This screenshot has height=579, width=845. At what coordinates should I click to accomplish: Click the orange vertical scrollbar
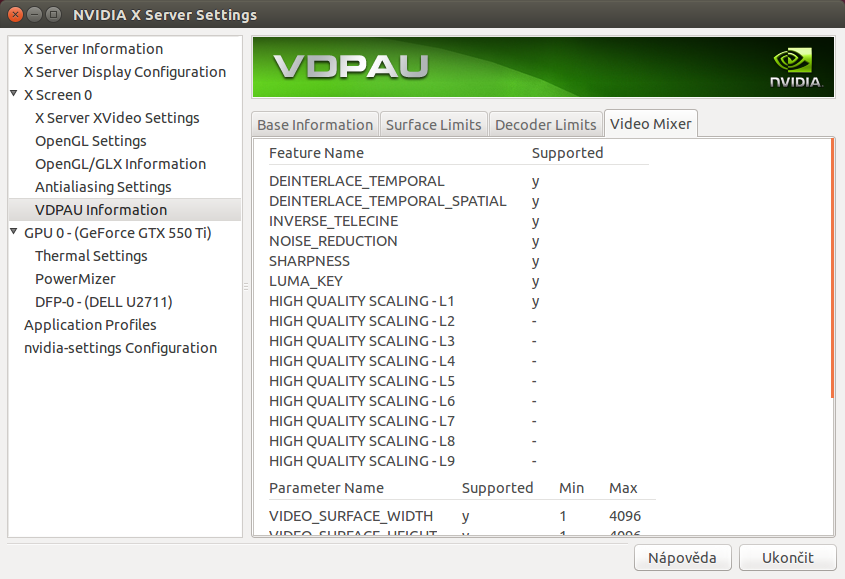point(833,268)
